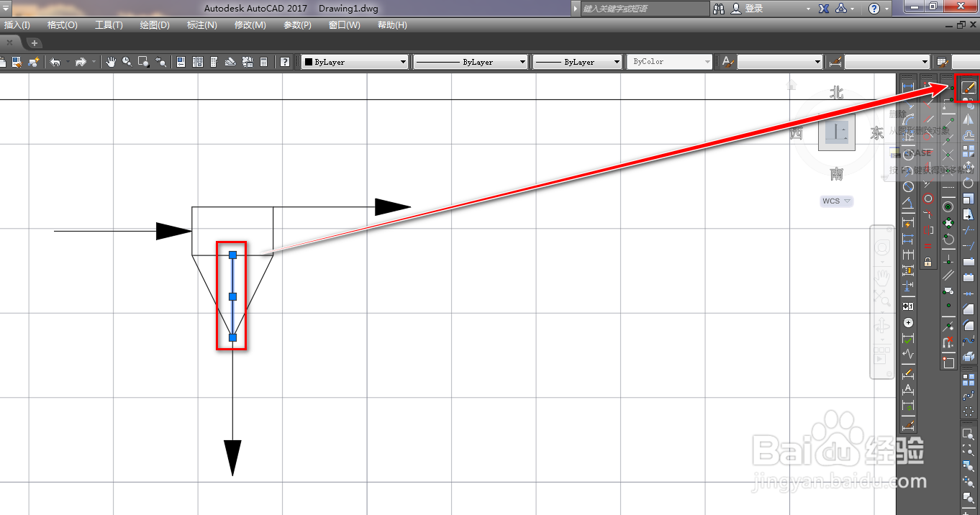The height and width of the screenshot is (515, 980).
Task: Open the dimension style dropdown
Action: click(x=887, y=62)
